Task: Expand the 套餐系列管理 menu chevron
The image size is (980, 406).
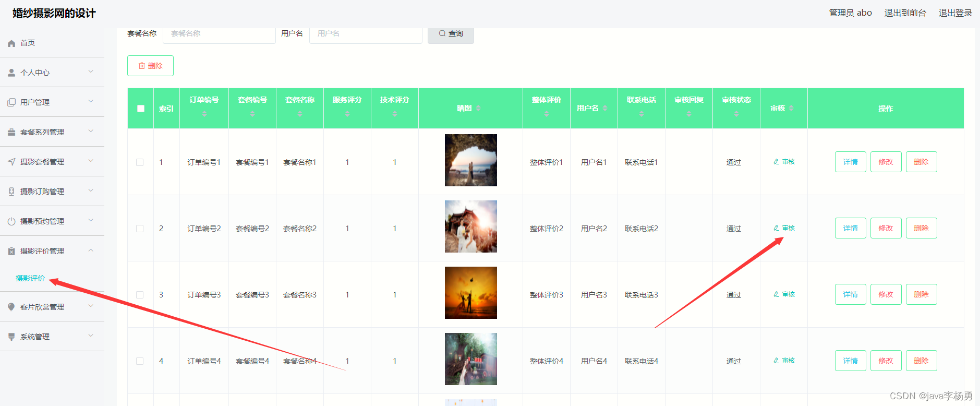Action: tap(91, 131)
